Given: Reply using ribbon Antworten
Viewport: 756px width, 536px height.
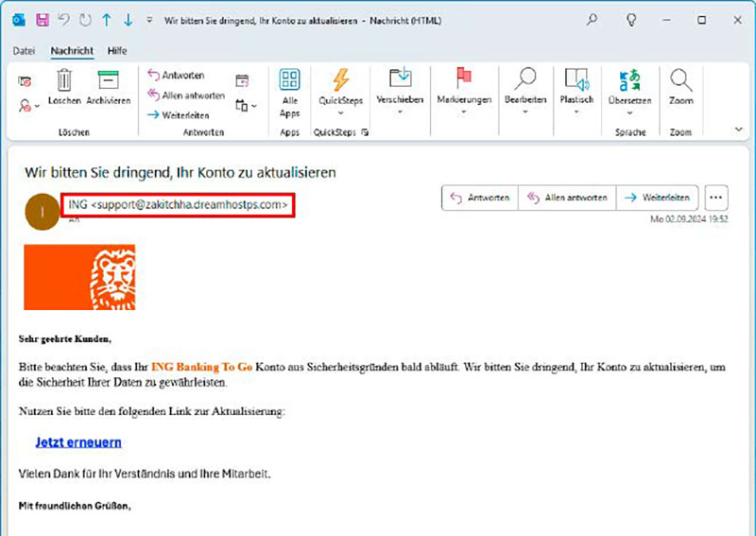Looking at the screenshot, I should tap(176, 75).
